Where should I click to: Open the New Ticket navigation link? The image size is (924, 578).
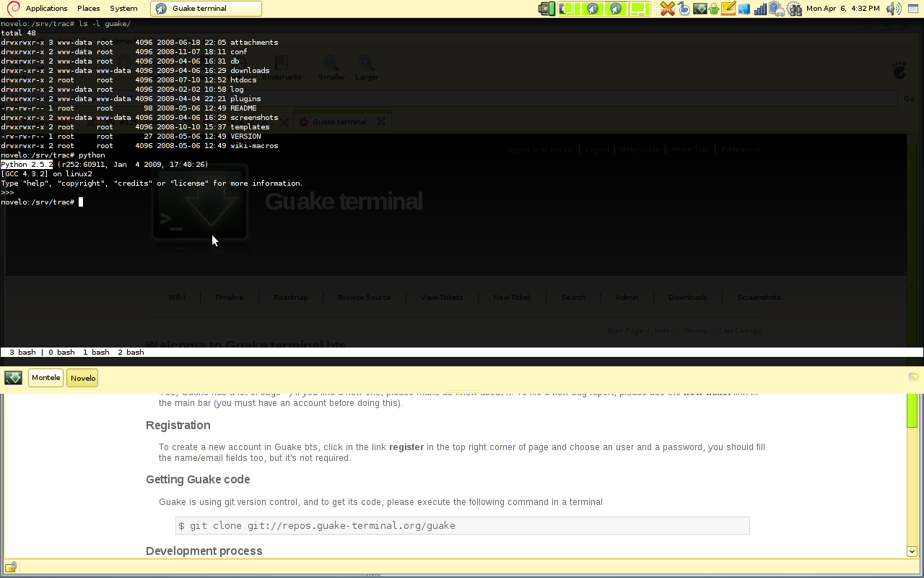pos(512,297)
